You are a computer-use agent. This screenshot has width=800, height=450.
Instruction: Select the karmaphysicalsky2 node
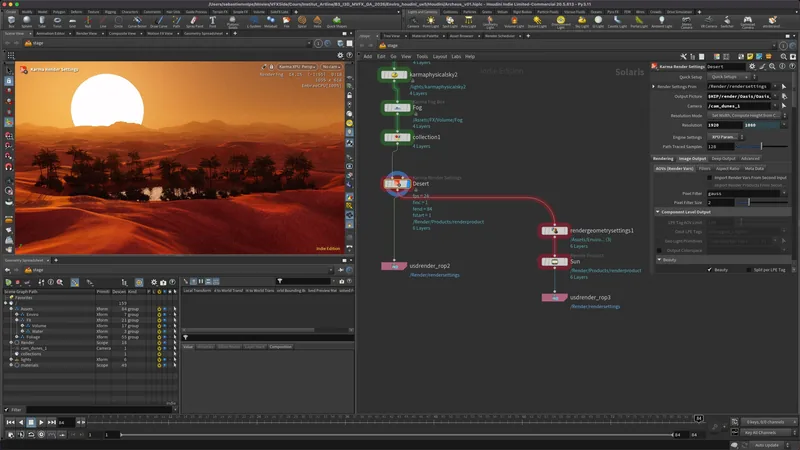[394, 74]
